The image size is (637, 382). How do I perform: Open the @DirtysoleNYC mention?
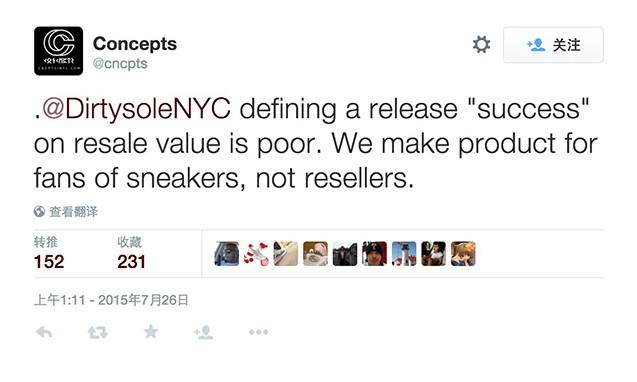136,109
